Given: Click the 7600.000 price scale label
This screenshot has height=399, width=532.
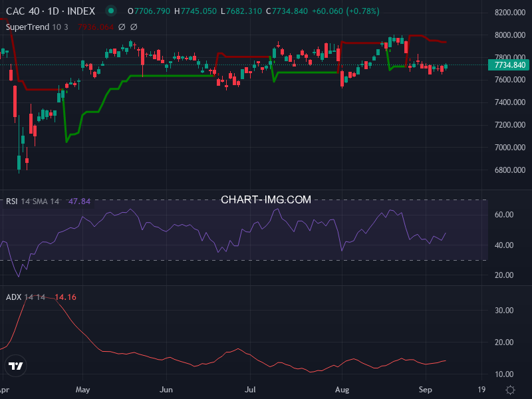Looking at the screenshot, I should [x=510, y=80].
